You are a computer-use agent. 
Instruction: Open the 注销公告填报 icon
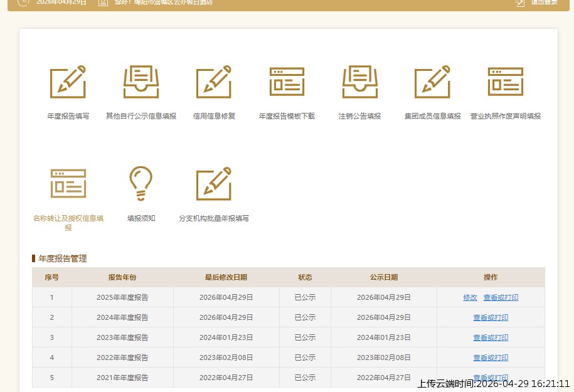point(359,82)
